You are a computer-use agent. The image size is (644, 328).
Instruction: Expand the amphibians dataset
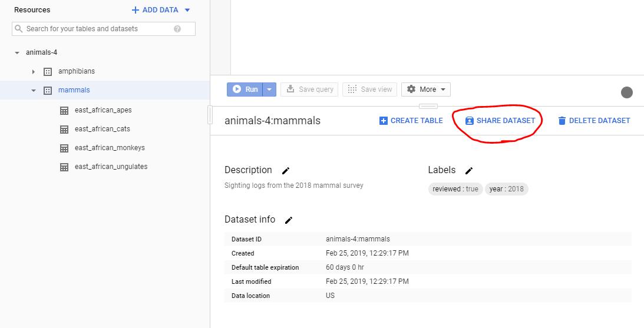pos(34,72)
